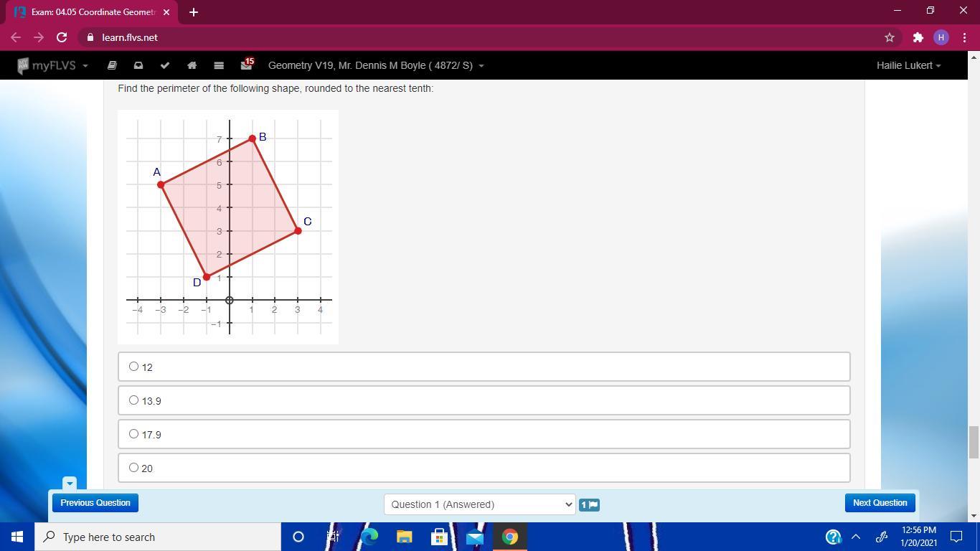This screenshot has width=980, height=551.
Task: Go back in browser history
Action: tap(16, 37)
